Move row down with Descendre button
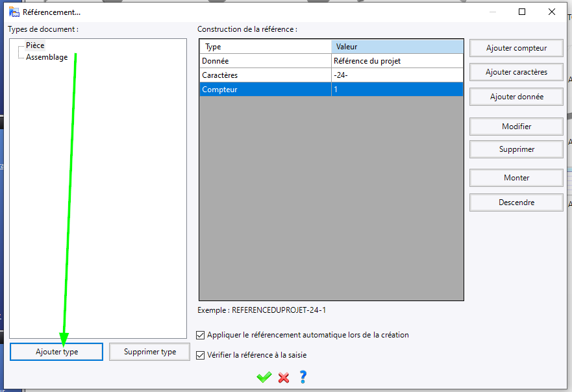This screenshot has height=392, width=572. (x=516, y=202)
